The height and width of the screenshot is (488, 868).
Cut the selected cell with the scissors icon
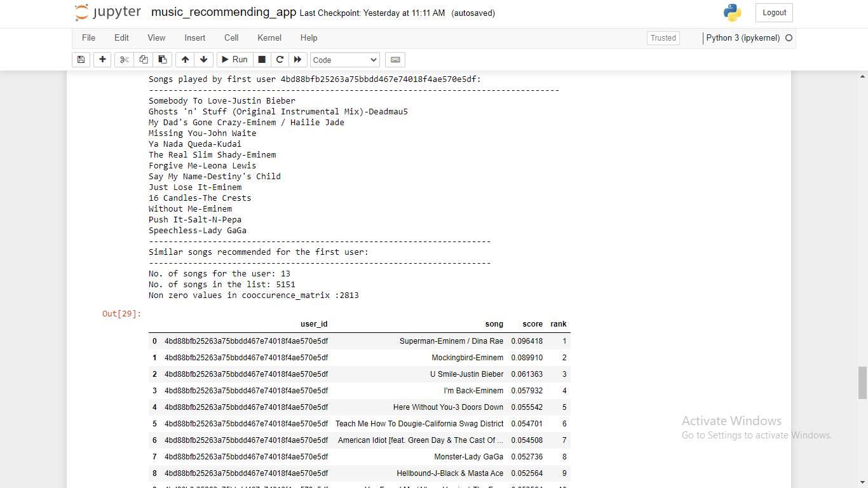pyautogui.click(x=124, y=59)
